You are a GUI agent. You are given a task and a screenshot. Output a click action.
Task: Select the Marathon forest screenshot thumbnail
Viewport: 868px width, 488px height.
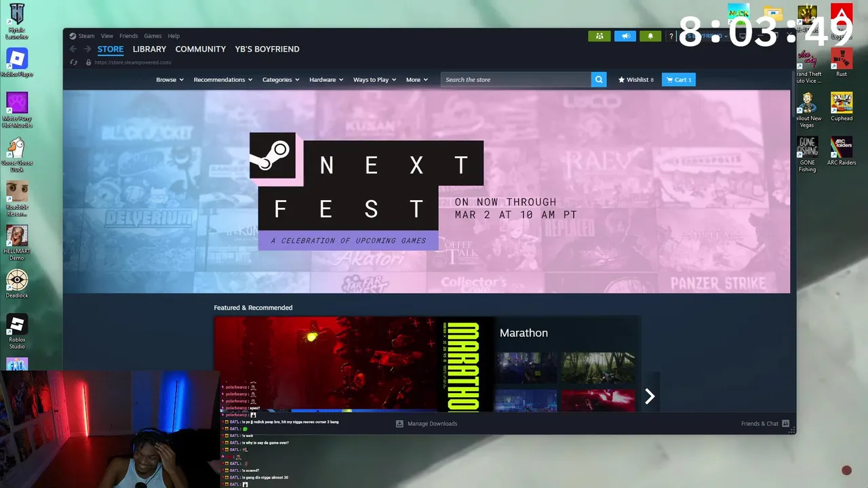pos(598,368)
